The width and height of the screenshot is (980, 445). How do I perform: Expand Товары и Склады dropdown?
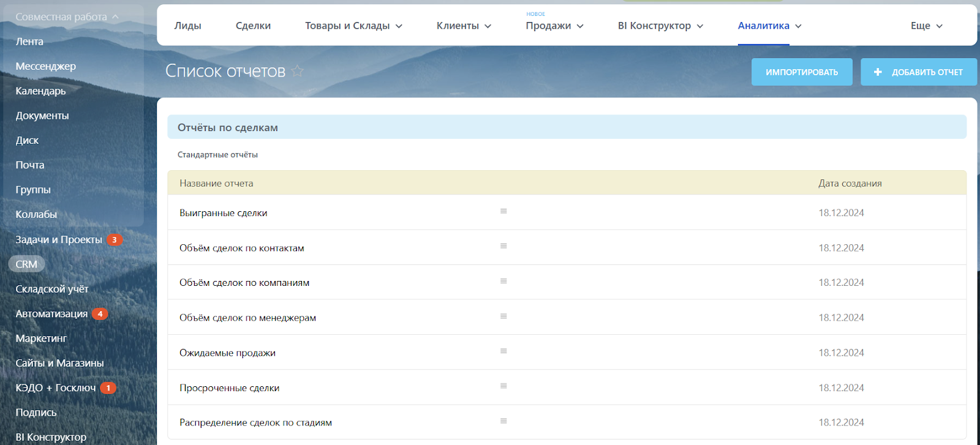coord(399,26)
